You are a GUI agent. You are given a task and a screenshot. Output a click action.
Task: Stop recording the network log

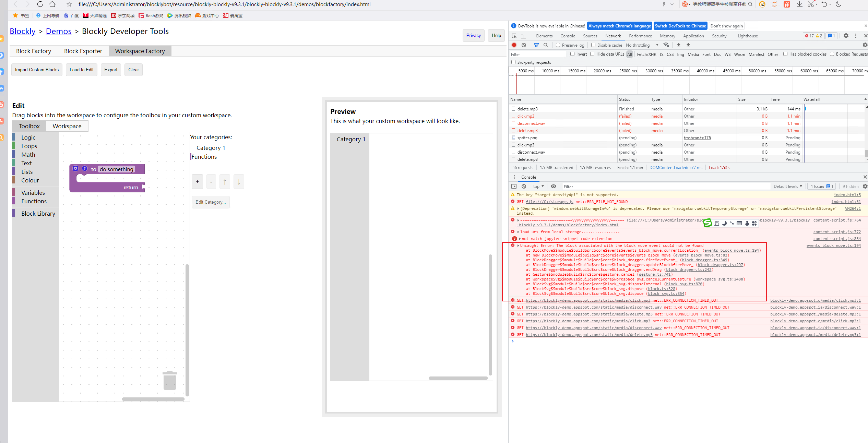pos(514,45)
